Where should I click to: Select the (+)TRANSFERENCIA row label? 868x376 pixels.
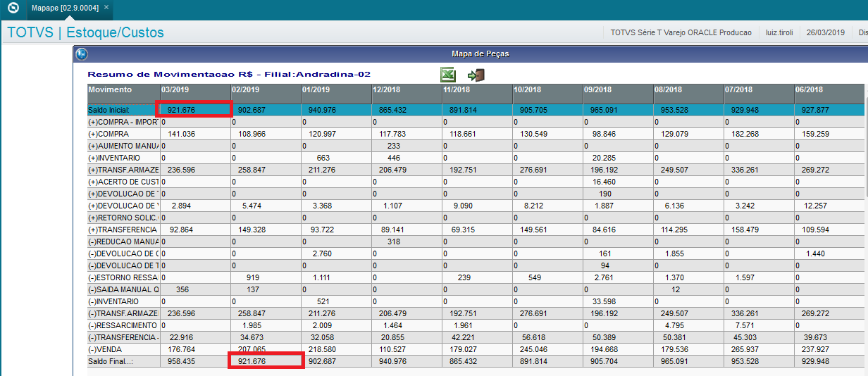click(x=123, y=230)
